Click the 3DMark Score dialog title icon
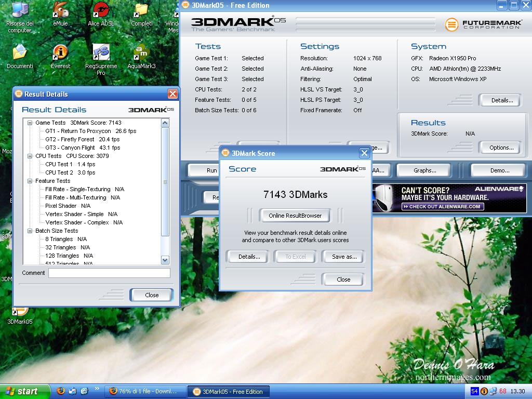The image size is (532, 399). 225,153
